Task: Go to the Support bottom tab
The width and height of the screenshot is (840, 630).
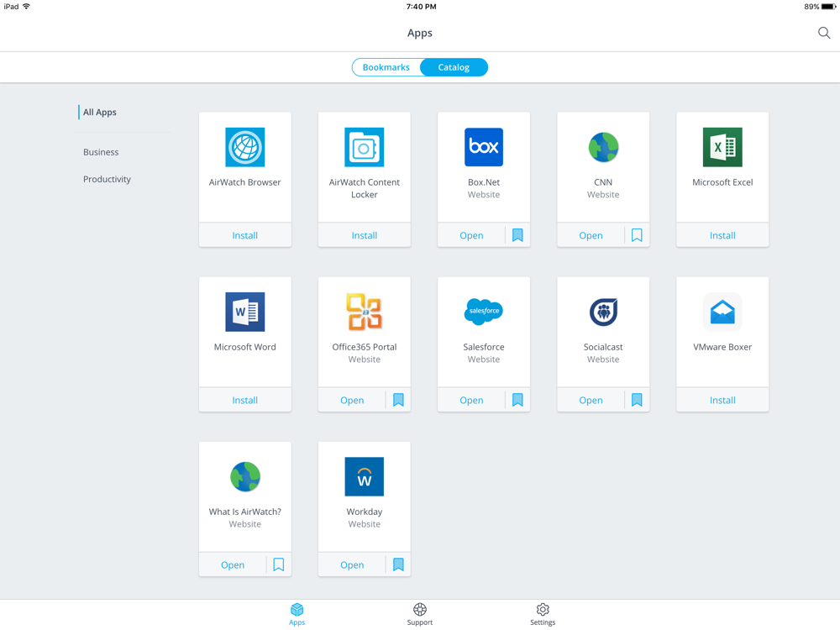Action: point(420,614)
